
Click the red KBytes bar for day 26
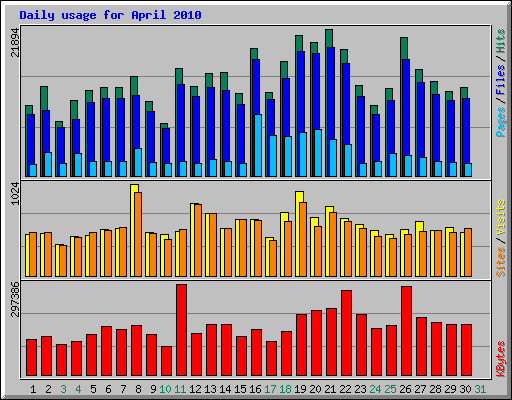pyautogui.click(x=406, y=331)
